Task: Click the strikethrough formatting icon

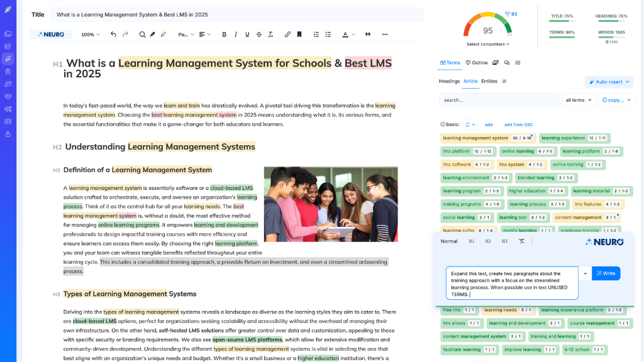Action: pyautogui.click(x=259, y=35)
